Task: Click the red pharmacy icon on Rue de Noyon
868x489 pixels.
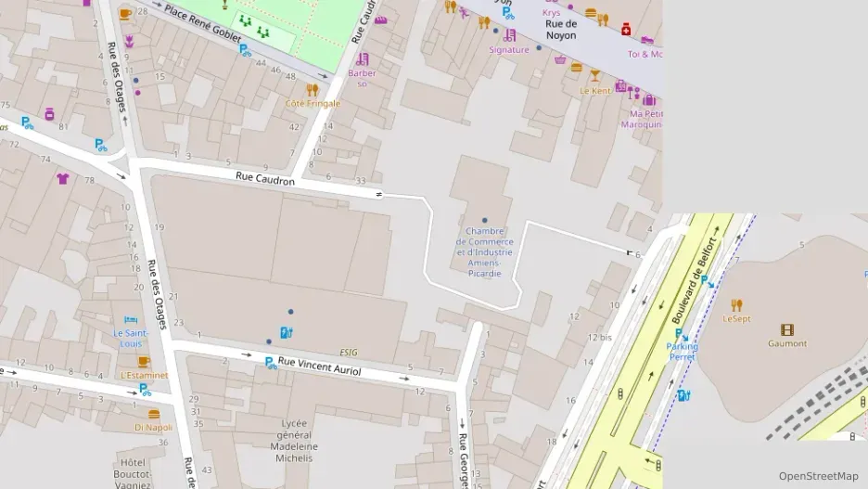Action: pyautogui.click(x=626, y=30)
